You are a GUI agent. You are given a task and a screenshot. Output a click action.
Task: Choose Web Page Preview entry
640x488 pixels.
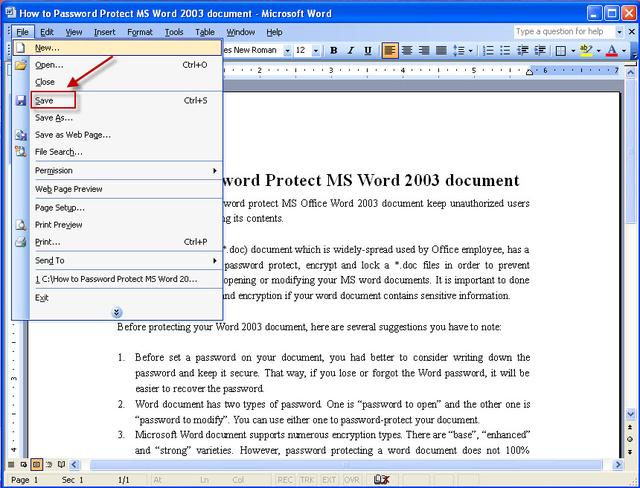(118, 189)
